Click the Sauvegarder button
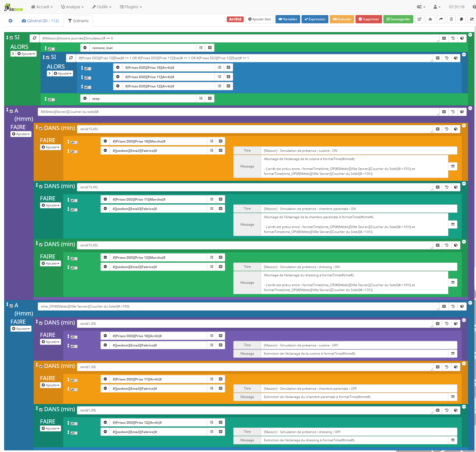Screen dimensions: 476x452 (x=398, y=19)
